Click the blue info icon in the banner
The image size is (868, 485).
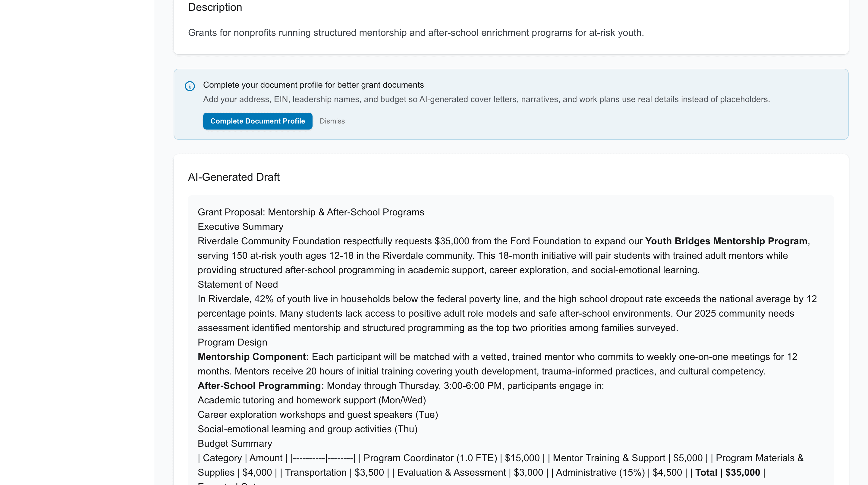tap(190, 86)
